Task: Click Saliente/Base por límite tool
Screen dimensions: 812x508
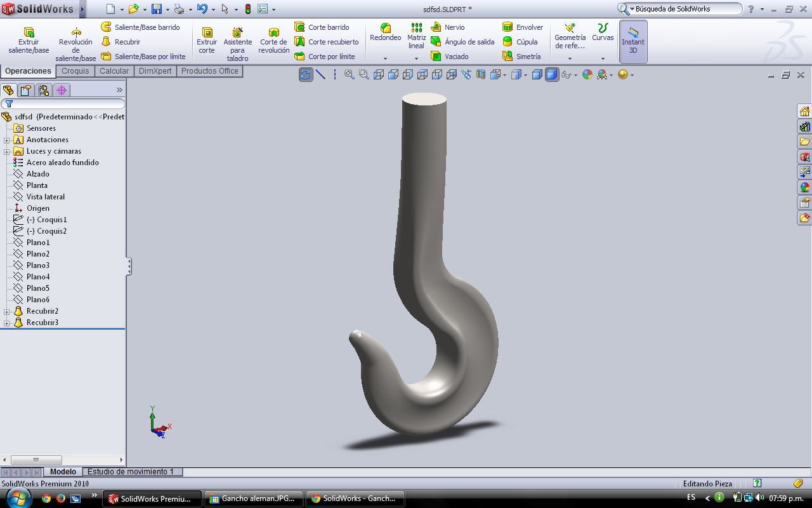Action: point(143,57)
